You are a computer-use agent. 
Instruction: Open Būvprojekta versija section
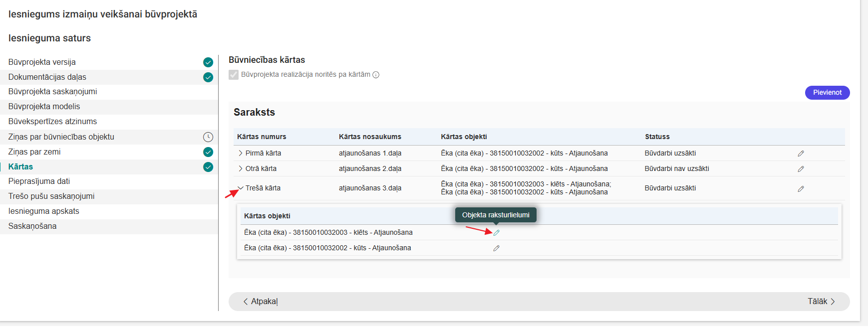tap(42, 62)
